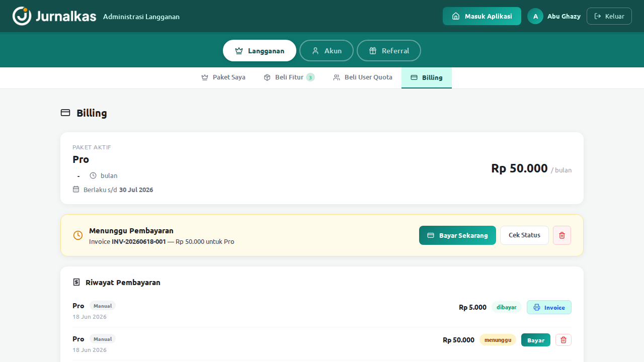Click the calendar icon next to Berlaku s/d
644x362 pixels.
(76, 190)
